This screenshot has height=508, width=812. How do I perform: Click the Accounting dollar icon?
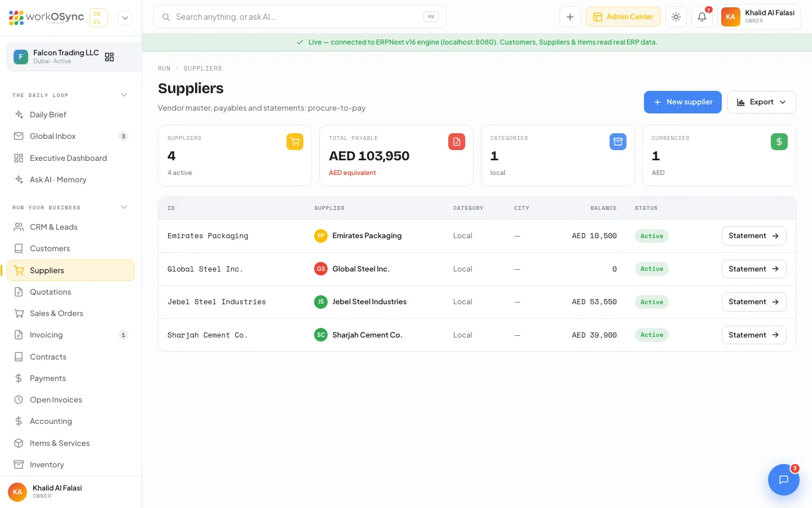tap(19, 421)
